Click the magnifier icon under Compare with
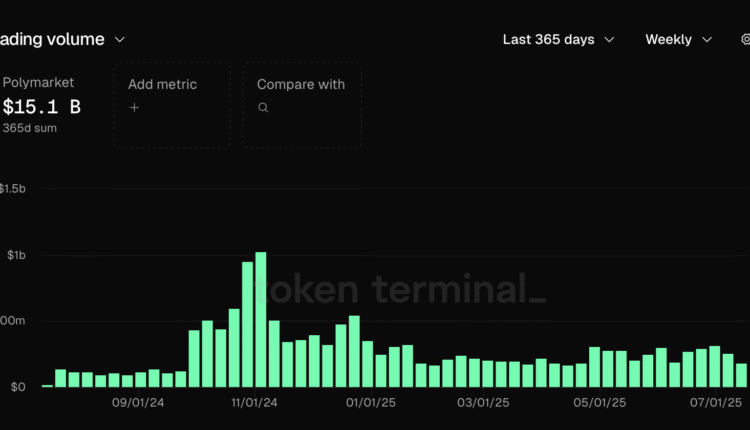The width and height of the screenshot is (750, 430). (263, 107)
